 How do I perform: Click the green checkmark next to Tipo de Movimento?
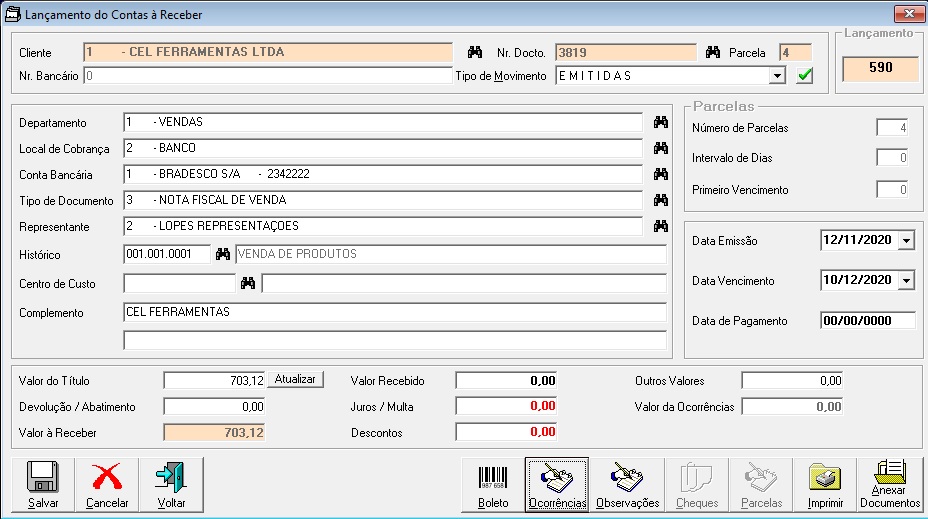click(x=805, y=76)
